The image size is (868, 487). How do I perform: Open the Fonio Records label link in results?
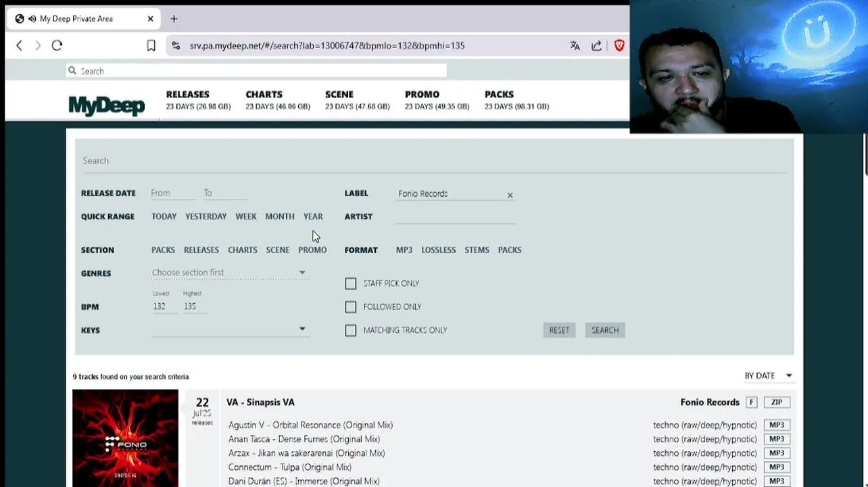(710, 402)
